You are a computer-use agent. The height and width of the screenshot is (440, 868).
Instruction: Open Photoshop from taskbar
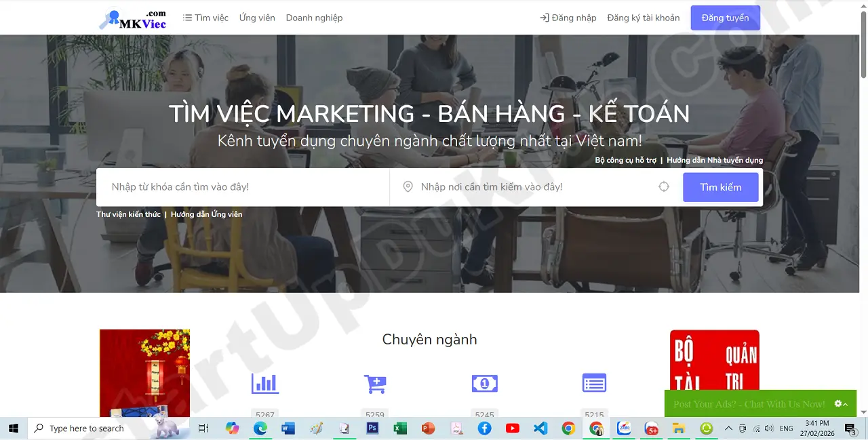(x=372, y=428)
